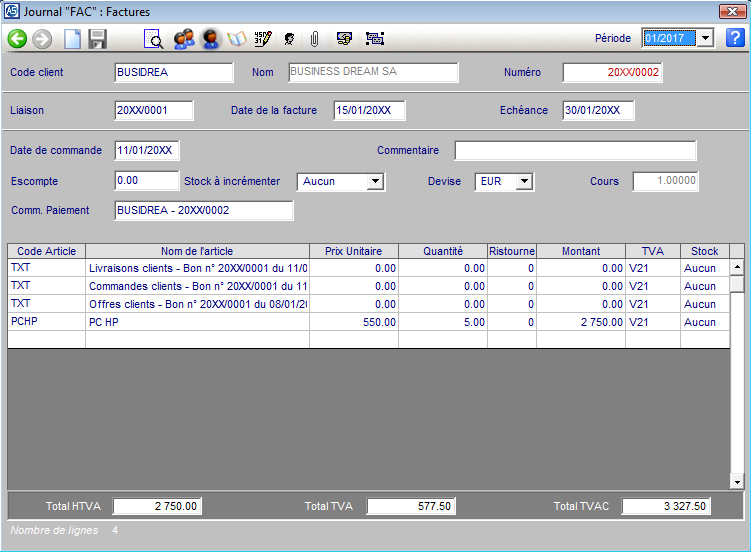Click the Date de la facture field

[x=367, y=110]
